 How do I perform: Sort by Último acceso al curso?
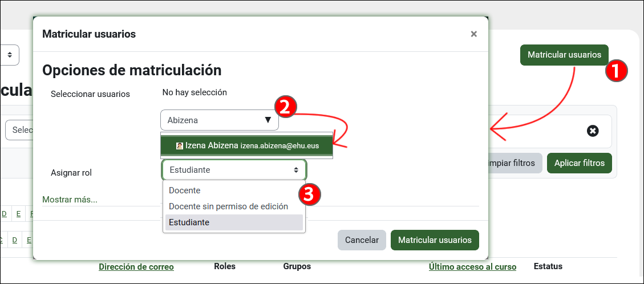click(472, 266)
